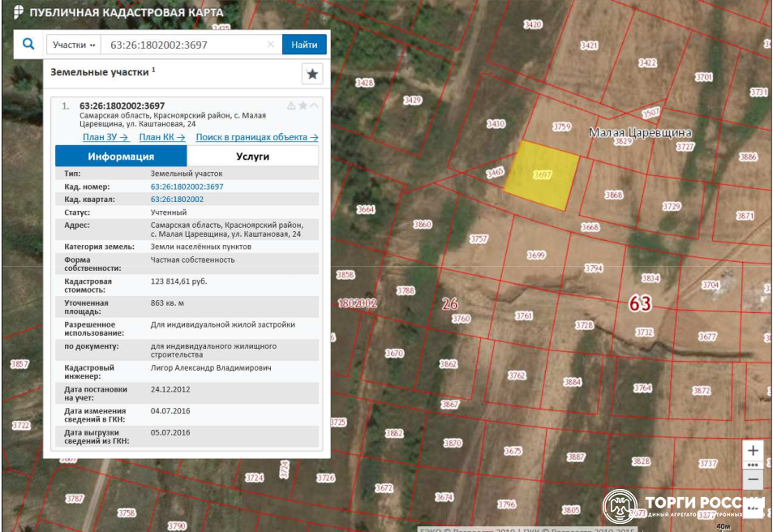Collapse the result card with the chevron

(x=314, y=105)
